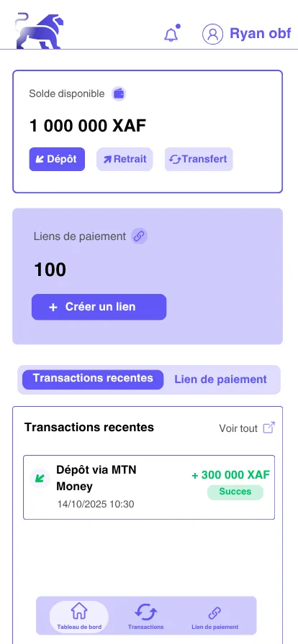This screenshot has width=298, height=644.
Task: Select the Transactions recentes tab
Action: click(93, 379)
